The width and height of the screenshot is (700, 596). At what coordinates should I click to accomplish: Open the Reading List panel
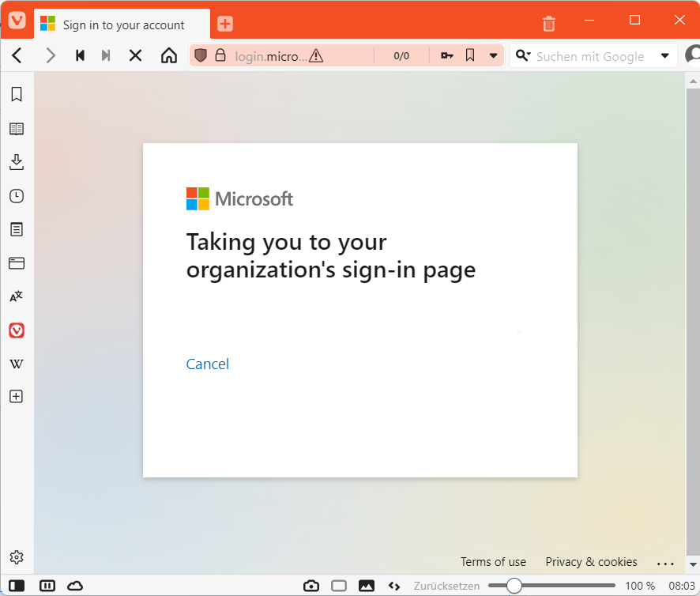[x=17, y=129]
